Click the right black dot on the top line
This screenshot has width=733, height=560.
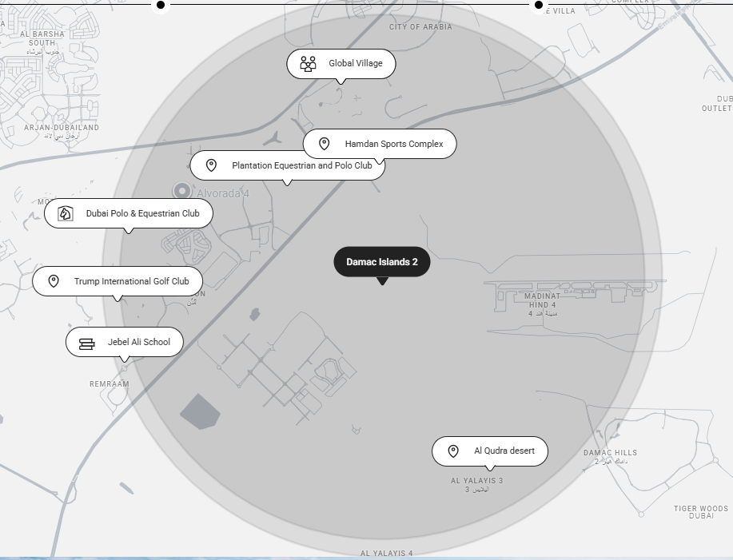[x=537, y=6]
